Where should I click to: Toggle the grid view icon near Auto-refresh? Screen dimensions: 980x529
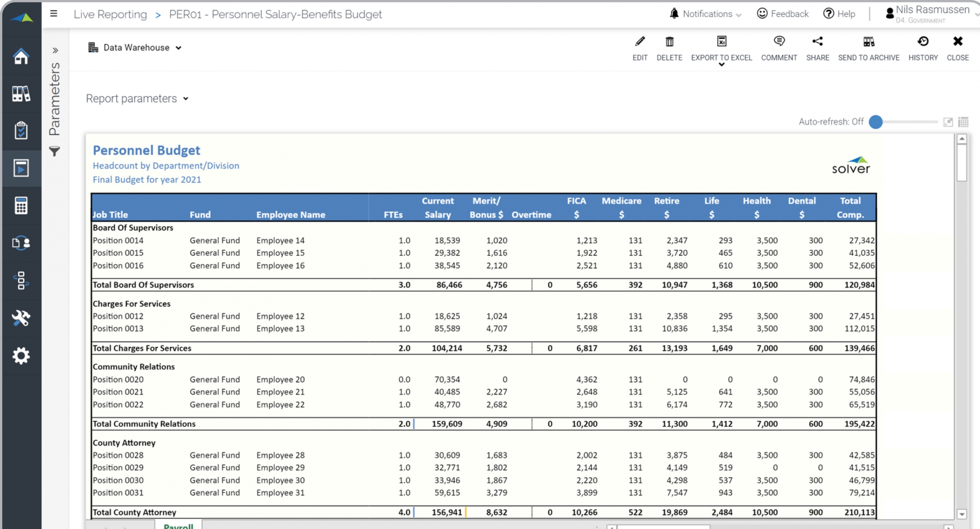click(x=963, y=122)
